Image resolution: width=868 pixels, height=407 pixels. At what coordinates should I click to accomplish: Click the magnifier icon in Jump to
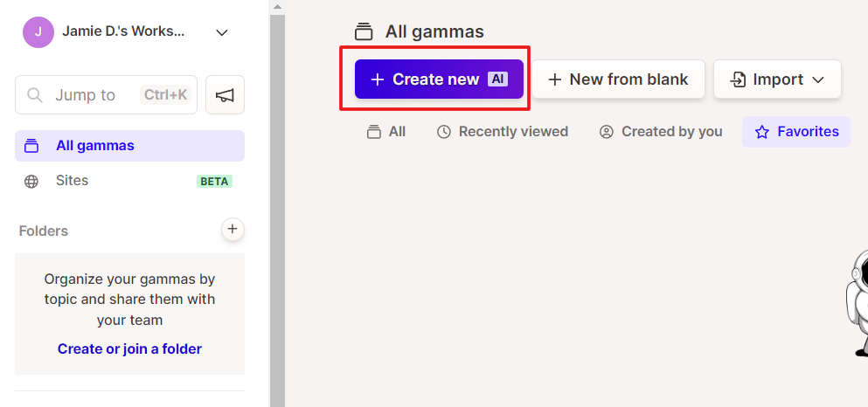pyautogui.click(x=35, y=95)
